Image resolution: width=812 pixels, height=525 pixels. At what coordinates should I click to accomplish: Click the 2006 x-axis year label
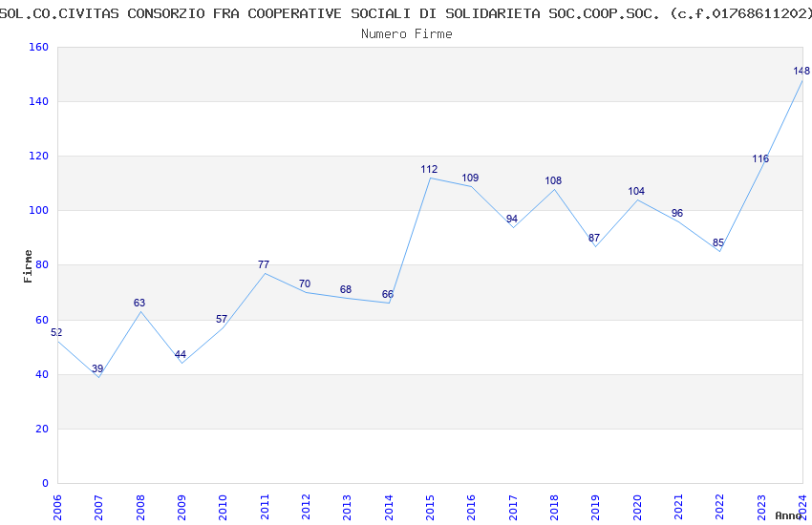click(x=57, y=508)
